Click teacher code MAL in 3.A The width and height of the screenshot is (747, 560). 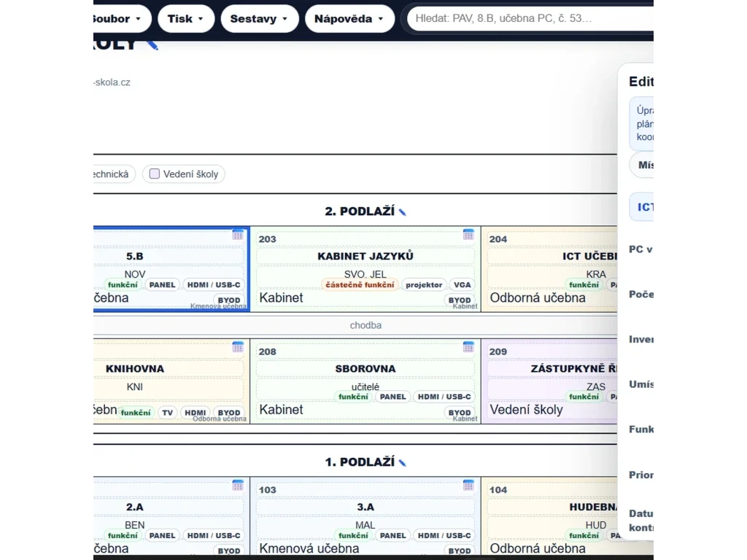tap(365, 525)
